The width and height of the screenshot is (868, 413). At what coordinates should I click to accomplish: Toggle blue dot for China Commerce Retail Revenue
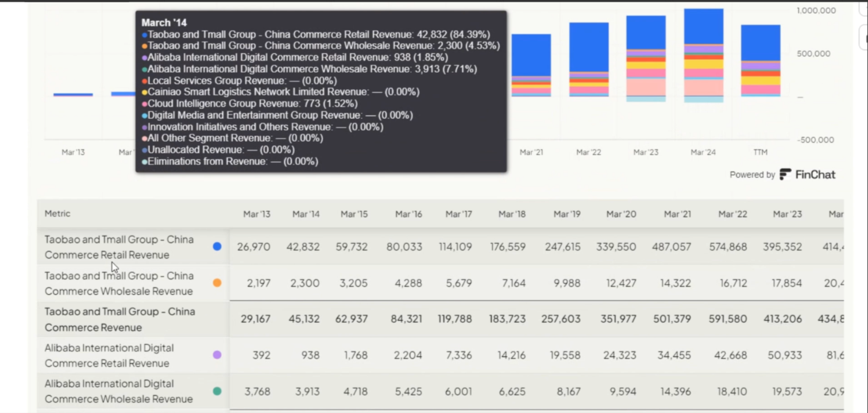tap(217, 246)
